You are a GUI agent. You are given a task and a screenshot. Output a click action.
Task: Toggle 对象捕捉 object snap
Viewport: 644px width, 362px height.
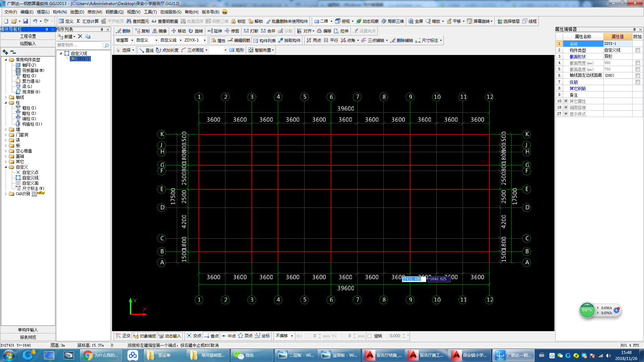(145, 336)
